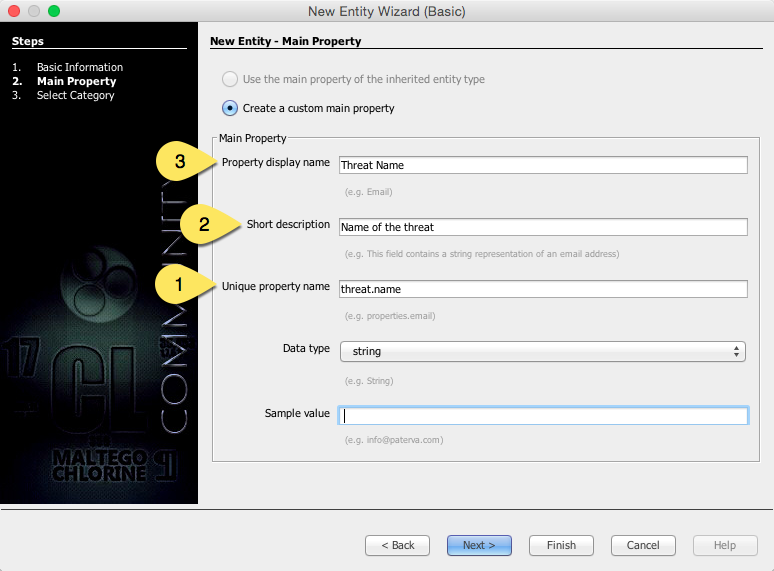This screenshot has height=571, width=774.
Task: Click step 'Select Category' in Steps list
Action: click(76, 95)
